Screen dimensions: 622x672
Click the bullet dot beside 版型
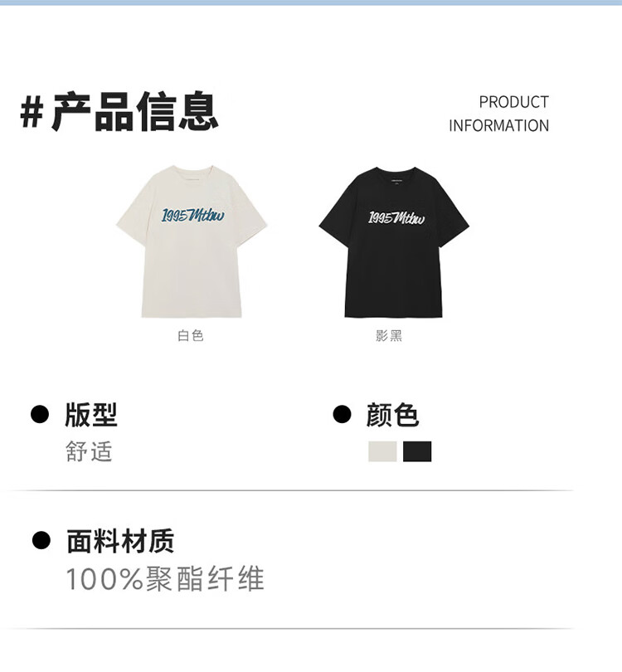click(x=40, y=414)
